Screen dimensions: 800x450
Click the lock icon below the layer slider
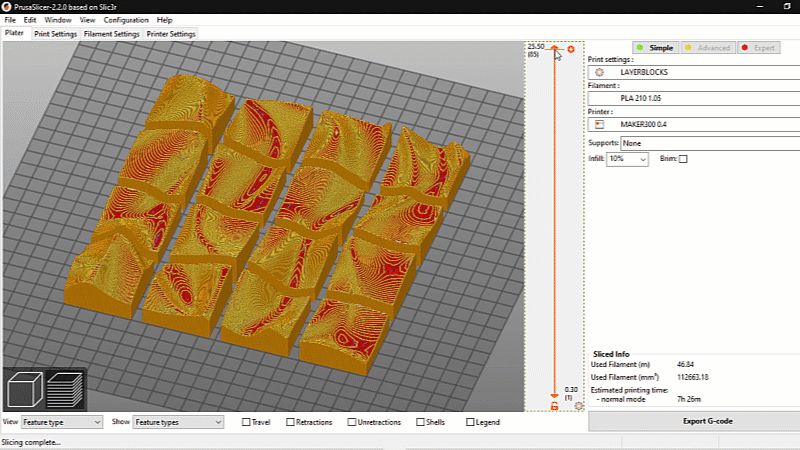tap(555, 406)
